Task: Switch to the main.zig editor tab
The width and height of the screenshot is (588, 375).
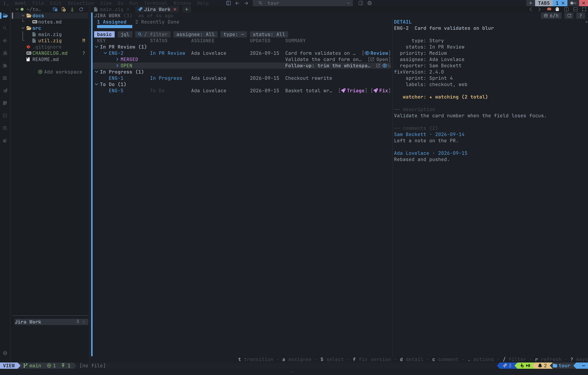Action: click(112, 9)
